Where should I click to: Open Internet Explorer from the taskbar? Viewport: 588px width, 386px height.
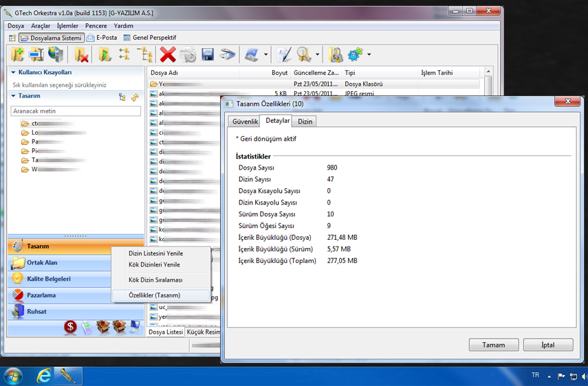tap(45, 376)
